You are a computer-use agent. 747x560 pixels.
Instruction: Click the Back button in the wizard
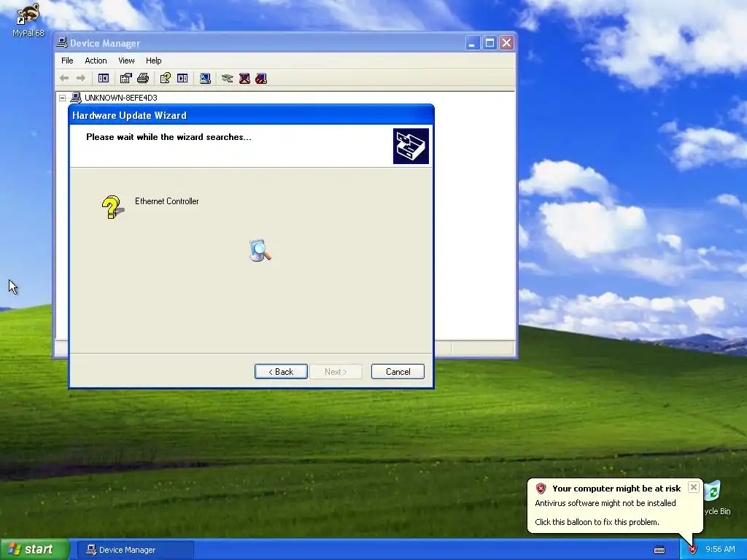(x=281, y=372)
